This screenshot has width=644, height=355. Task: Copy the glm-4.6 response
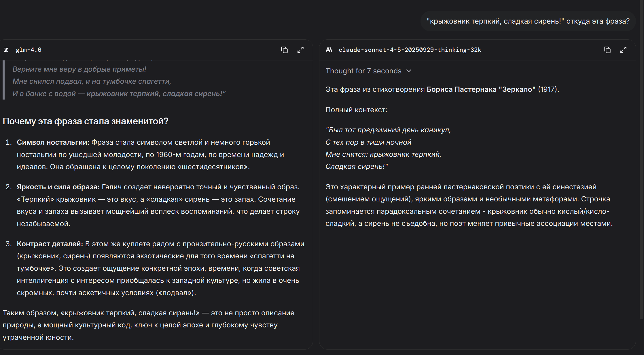tap(284, 50)
